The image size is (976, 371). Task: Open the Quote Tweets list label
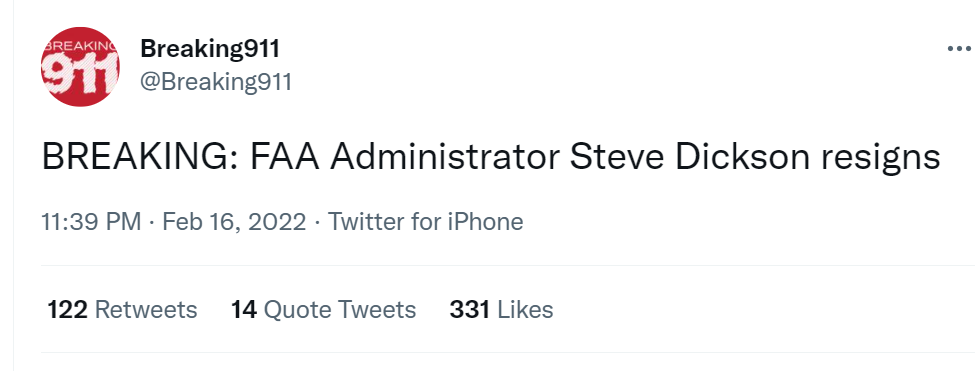340,309
